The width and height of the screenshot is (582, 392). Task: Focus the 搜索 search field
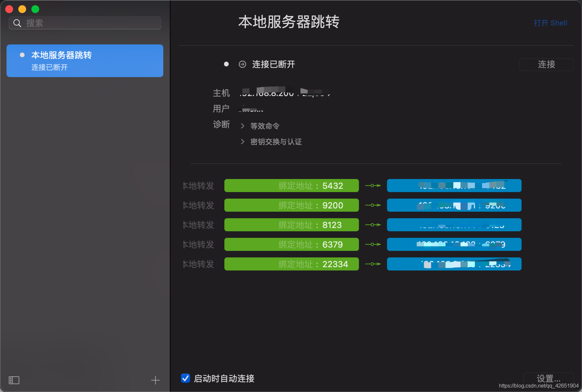[x=85, y=23]
